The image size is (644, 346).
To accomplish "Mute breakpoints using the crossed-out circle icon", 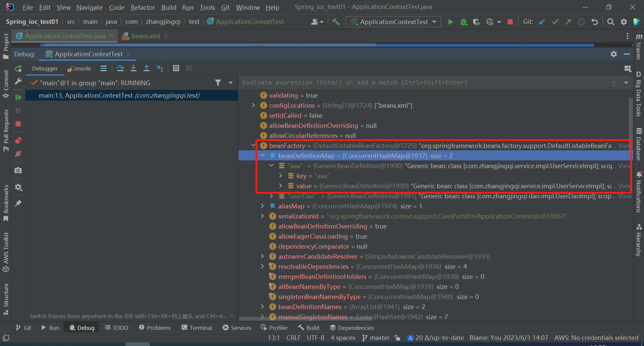I will [x=18, y=154].
